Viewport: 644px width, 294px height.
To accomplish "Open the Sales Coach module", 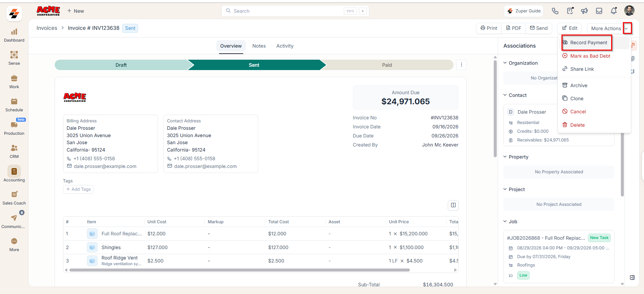I will tap(14, 198).
